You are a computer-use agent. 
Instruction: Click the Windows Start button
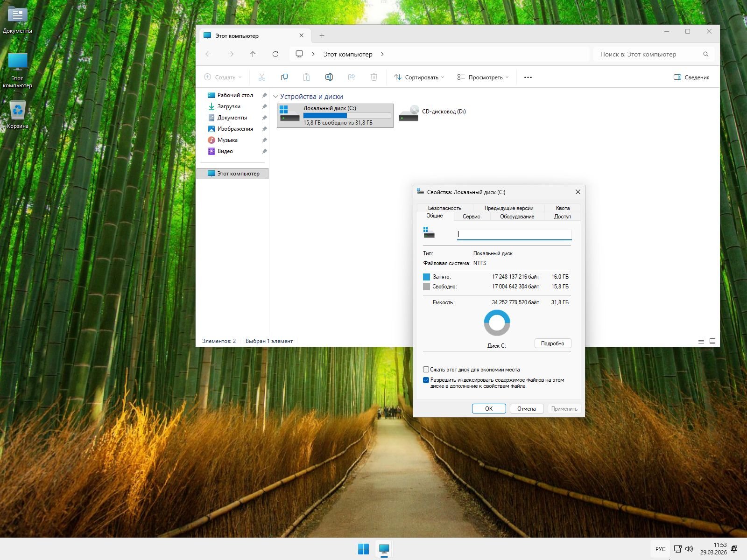363,549
